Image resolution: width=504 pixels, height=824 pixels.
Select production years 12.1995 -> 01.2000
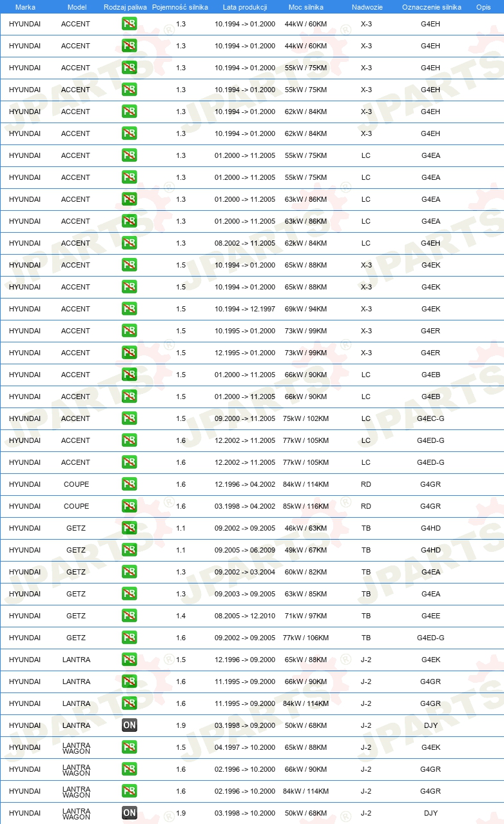click(245, 353)
